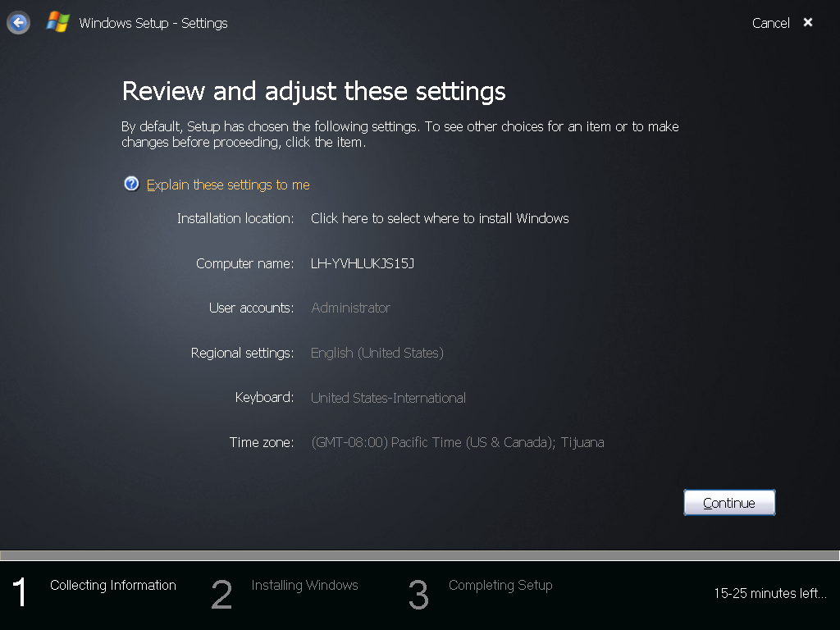Screen dimensions: 840x630
Task: Click the 15-25 minutes left indicator
Action: pos(770,594)
